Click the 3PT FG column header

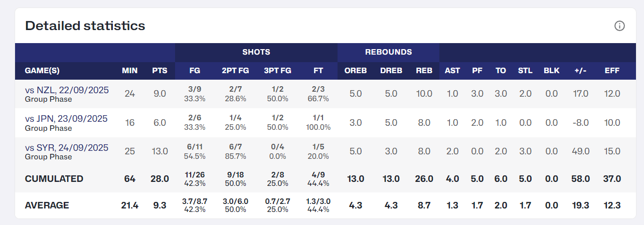[277, 71]
